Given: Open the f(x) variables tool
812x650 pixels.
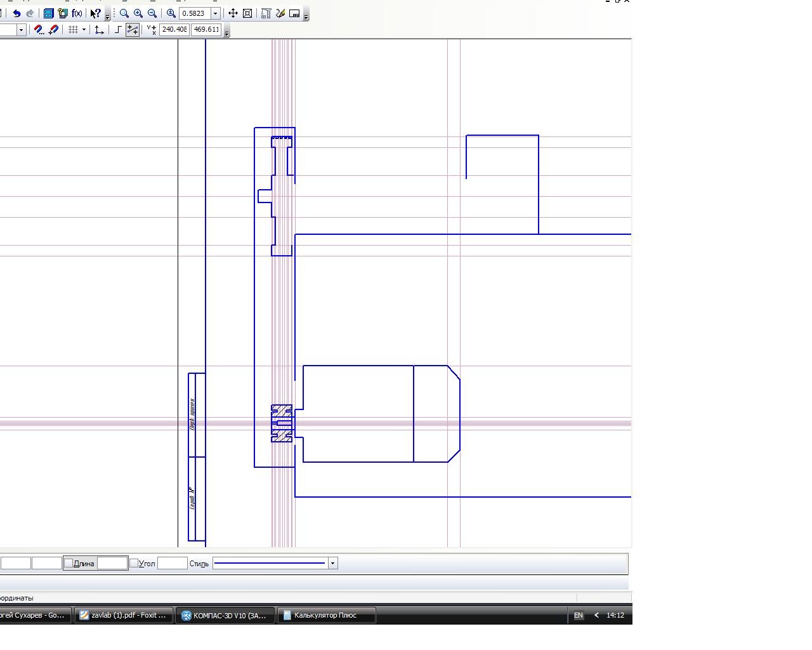Looking at the screenshot, I should pos(77,13).
